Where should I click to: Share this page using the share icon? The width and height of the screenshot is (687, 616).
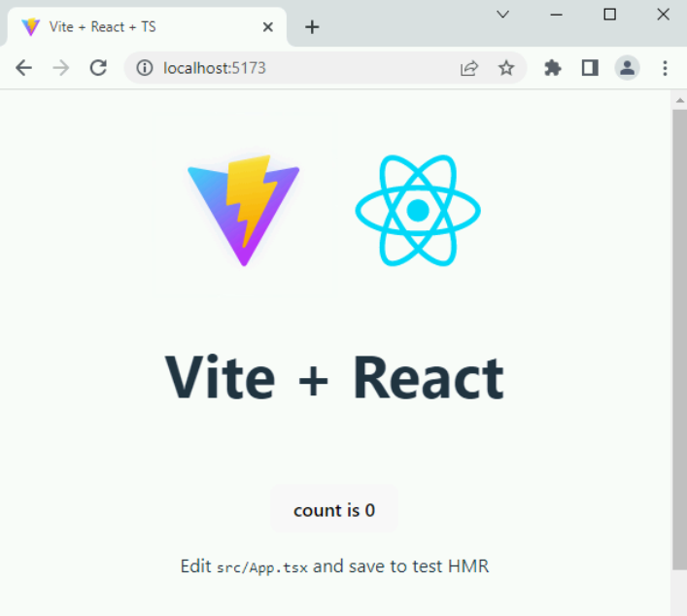click(469, 68)
